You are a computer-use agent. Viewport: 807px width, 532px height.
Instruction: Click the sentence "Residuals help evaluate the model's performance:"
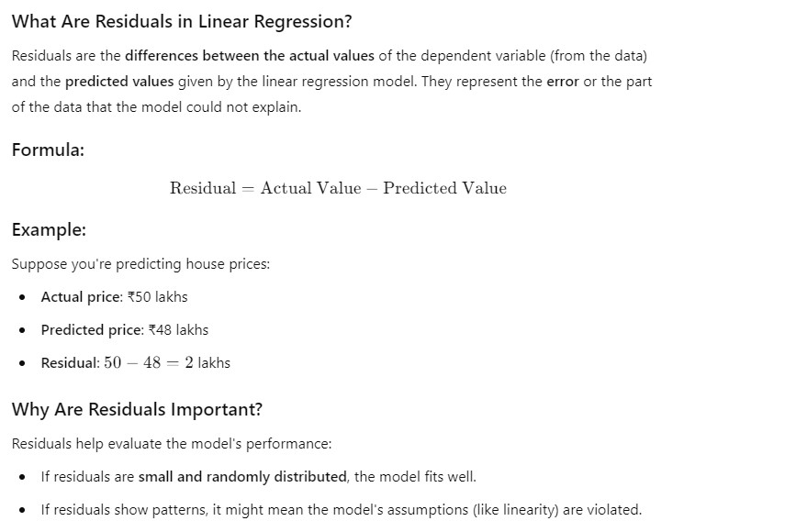[x=171, y=443]
